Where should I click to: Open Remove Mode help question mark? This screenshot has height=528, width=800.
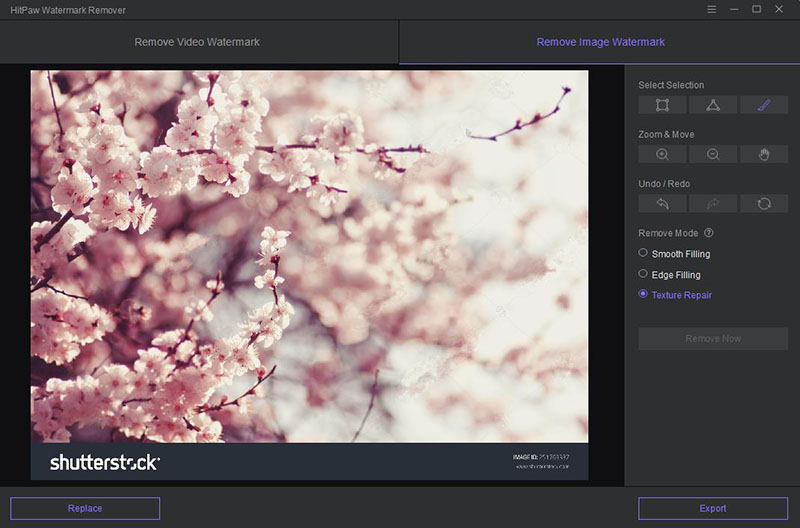[709, 233]
